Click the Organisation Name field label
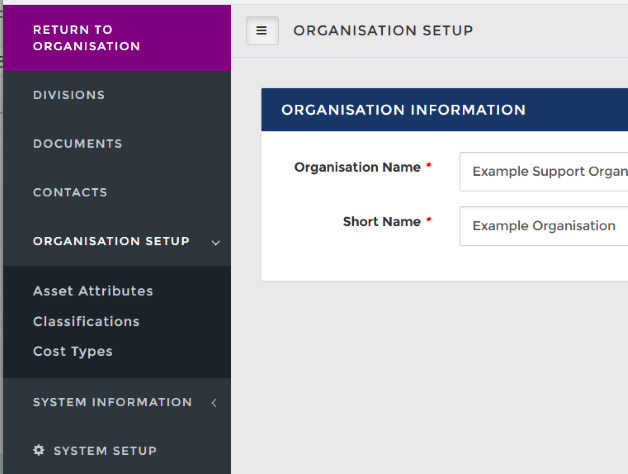628x474 pixels. coord(357,168)
